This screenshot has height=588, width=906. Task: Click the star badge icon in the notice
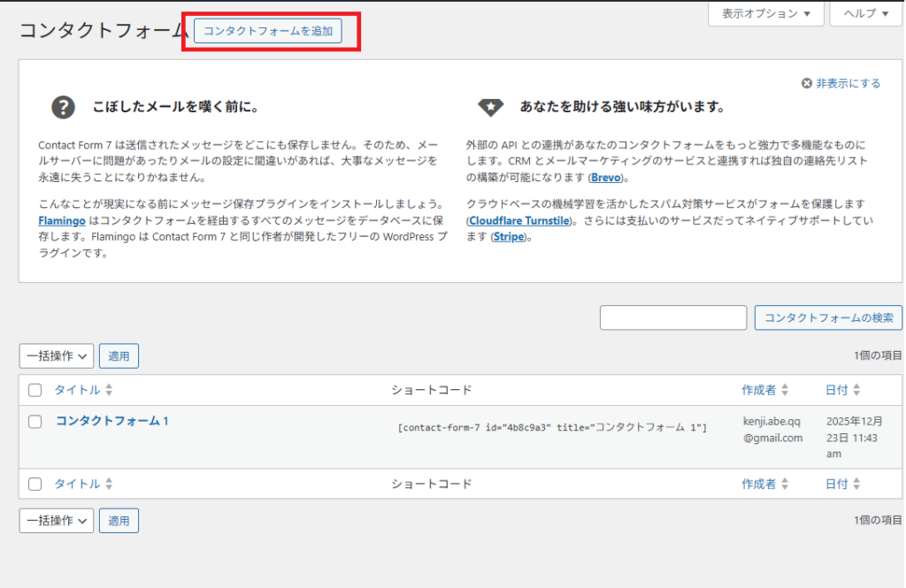click(490, 107)
